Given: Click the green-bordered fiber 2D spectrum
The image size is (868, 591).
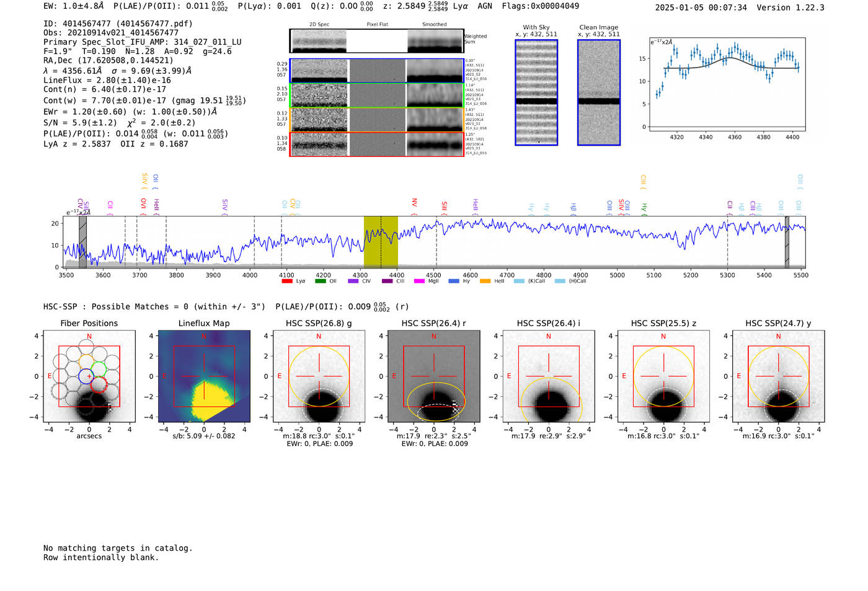Looking at the screenshot, I should tap(376, 95).
